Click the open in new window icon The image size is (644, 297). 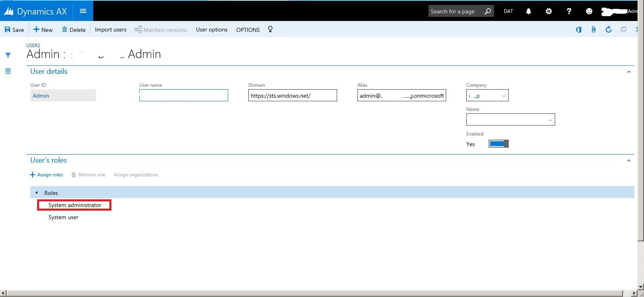(x=623, y=29)
